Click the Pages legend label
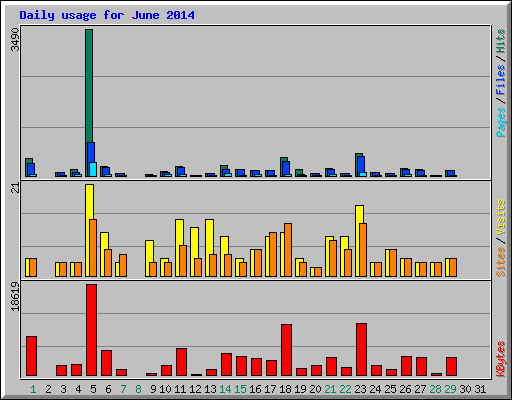 click(500, 122)
